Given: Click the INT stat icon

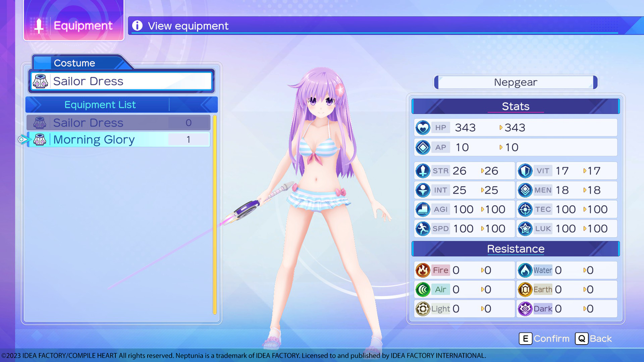Looking at the screenshot, I should (x=423, y=190).
